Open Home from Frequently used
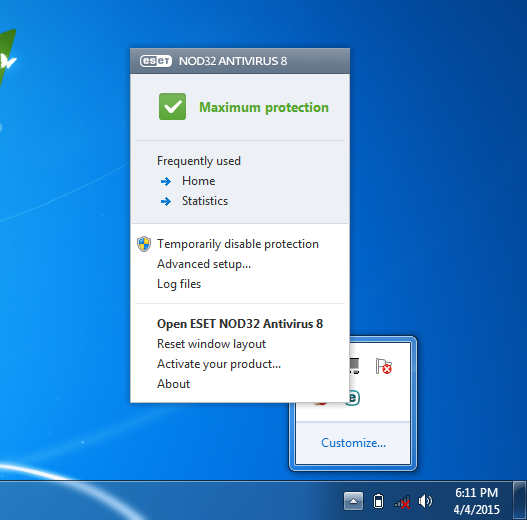This screenshot has width=527, height=520. click(198, 181)
